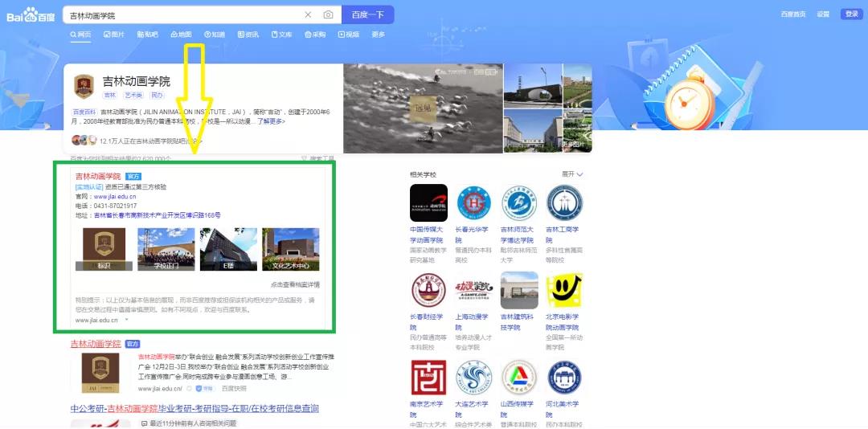
Task: Click 中国传媒大学动画学院 logo
Action: click(428, 202)
